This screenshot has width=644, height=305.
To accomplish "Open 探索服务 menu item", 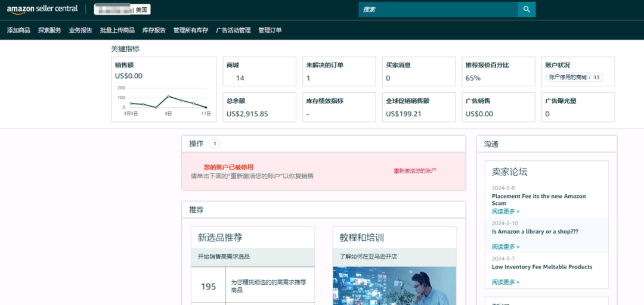I will click(49, 30).
